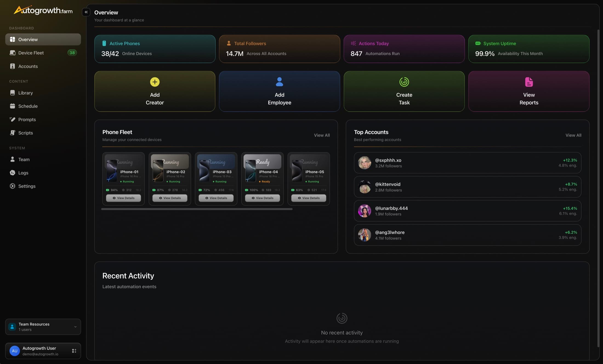
Task: Collapse the sidebar with the double-chevron button
Action: [86, 12]
